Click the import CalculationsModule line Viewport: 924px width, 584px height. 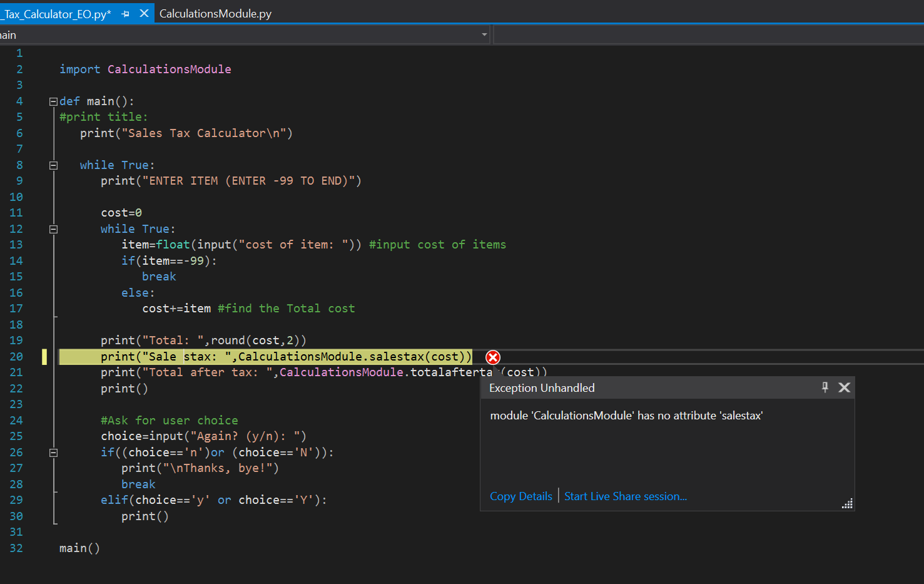pyautogui.click(x=145, y=69)
